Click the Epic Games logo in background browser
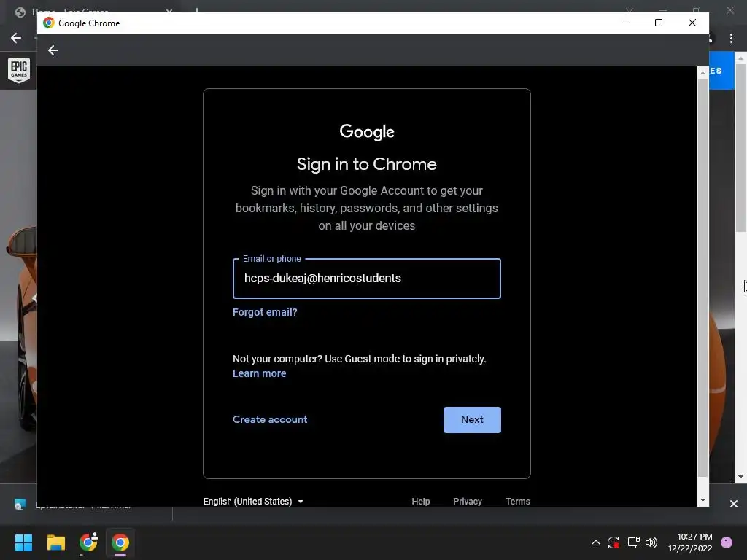Viewport: 747px width, 560px height. [x=19, y=70]
